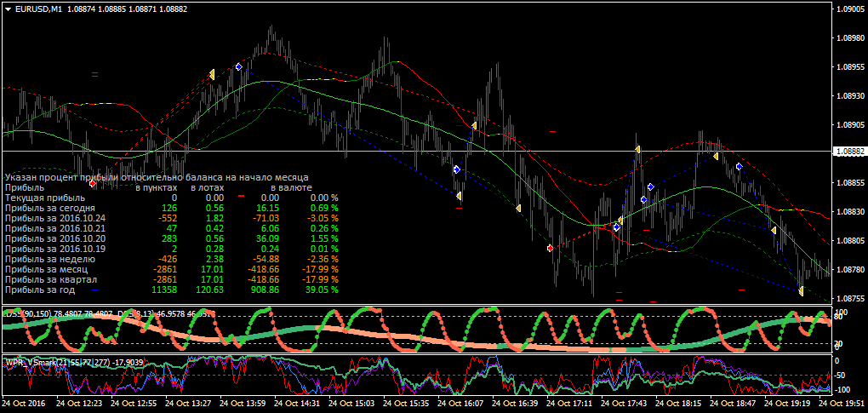
Task: Click the 1.08930 price scale label
Action: point(850,96)
